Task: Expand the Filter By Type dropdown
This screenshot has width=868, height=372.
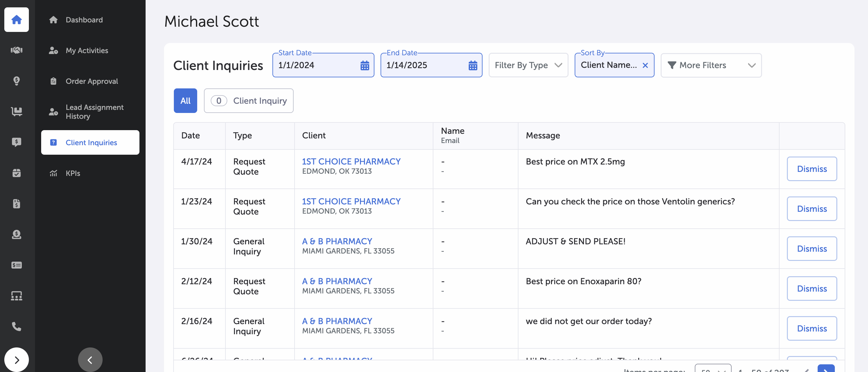Action: pyautogui.click(x=528, y=65)
